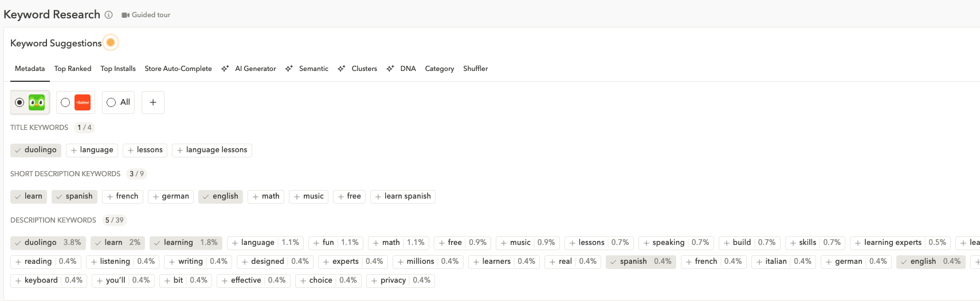This screenshot has width=980, height=301.
Task: Add description keyword reading
Action: [x=46, y=262]
